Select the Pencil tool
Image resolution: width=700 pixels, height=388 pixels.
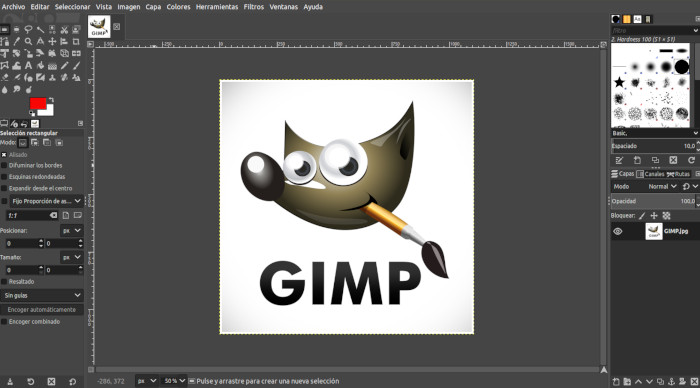(64, 66)
